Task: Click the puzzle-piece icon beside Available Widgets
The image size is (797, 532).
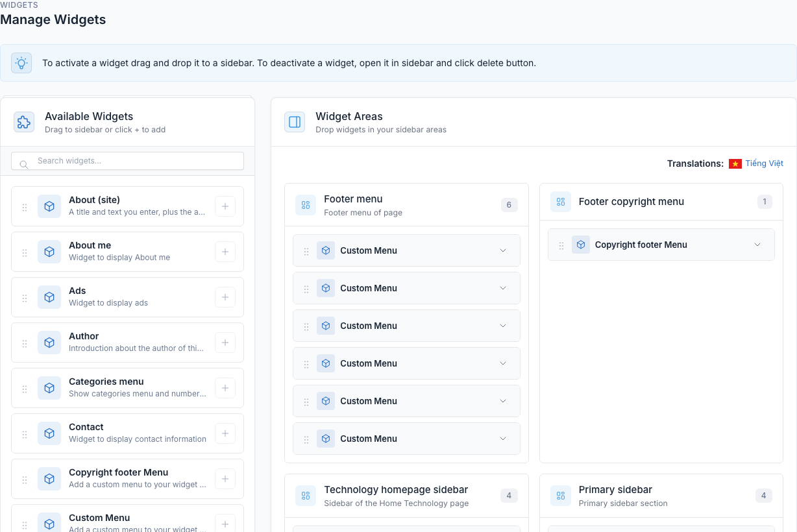Action: pos(24,122)
